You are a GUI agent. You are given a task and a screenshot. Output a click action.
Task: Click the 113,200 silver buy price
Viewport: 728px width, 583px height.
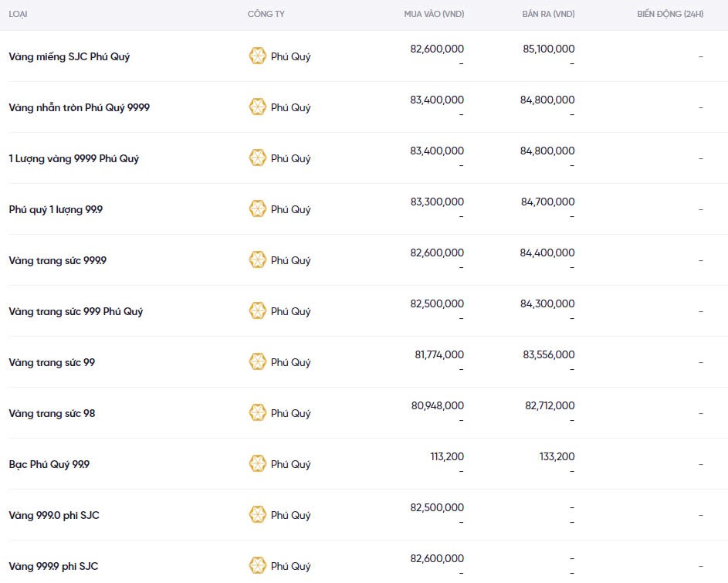tap(447, 456)
